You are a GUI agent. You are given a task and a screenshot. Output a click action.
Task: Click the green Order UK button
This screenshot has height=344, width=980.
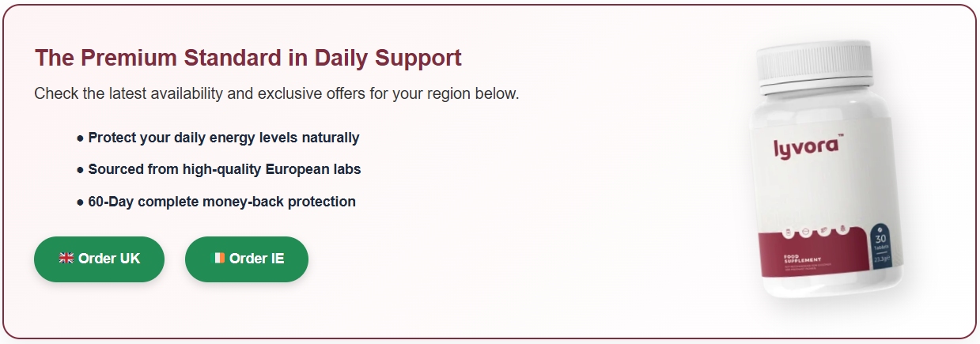point(99,259)
